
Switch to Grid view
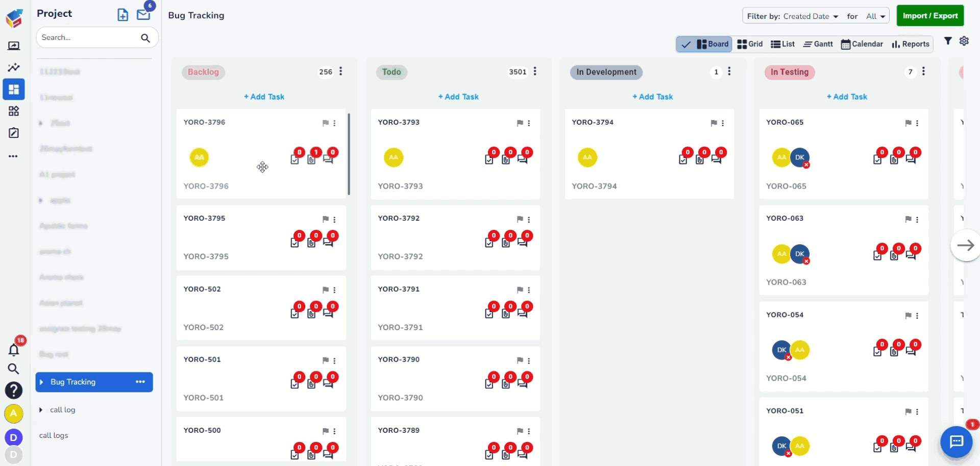click(x=750, y=44)
